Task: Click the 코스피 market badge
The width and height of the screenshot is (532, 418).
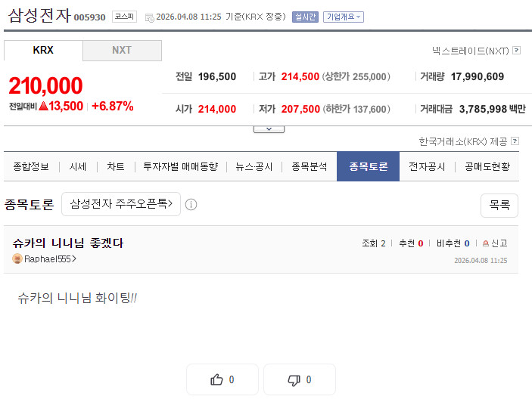Action: coord(125,17)
